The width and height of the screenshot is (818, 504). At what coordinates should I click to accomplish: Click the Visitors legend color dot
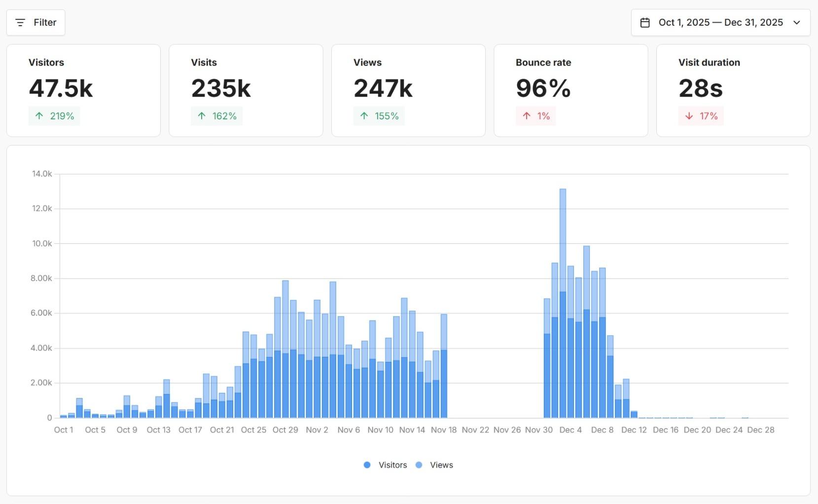tap(367, 465)
